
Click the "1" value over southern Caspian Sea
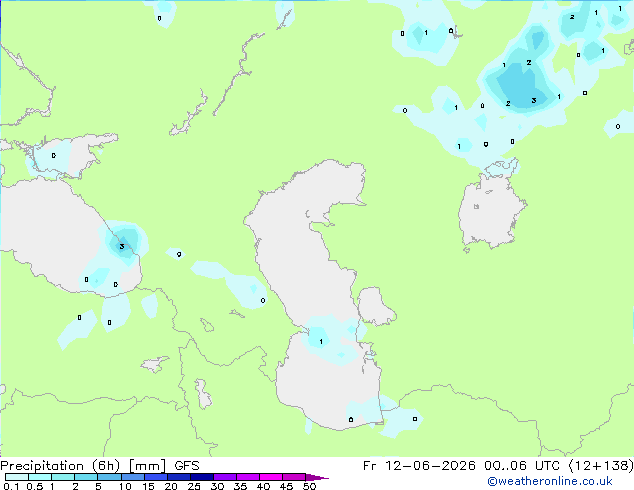321,342
